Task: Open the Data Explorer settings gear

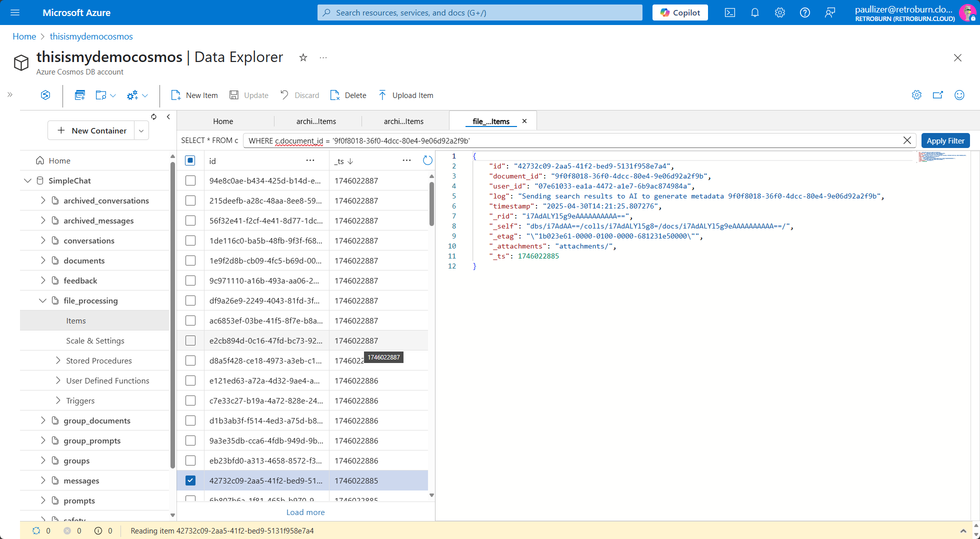Action: pyautogui.click(x=916, y=95)
